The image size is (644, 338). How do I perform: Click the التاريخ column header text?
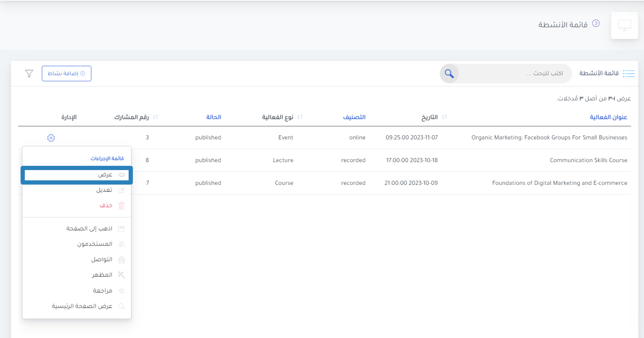[x=429, y=117]
